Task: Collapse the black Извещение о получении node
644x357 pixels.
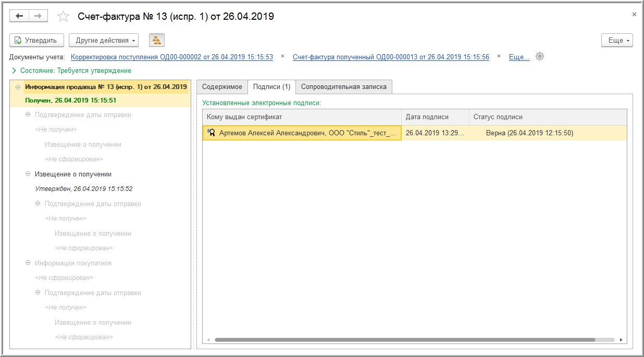Action: 28,174
